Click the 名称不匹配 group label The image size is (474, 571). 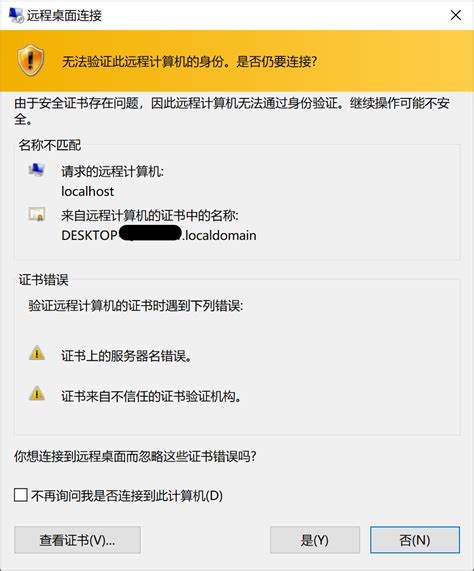[x=50, y=145]
